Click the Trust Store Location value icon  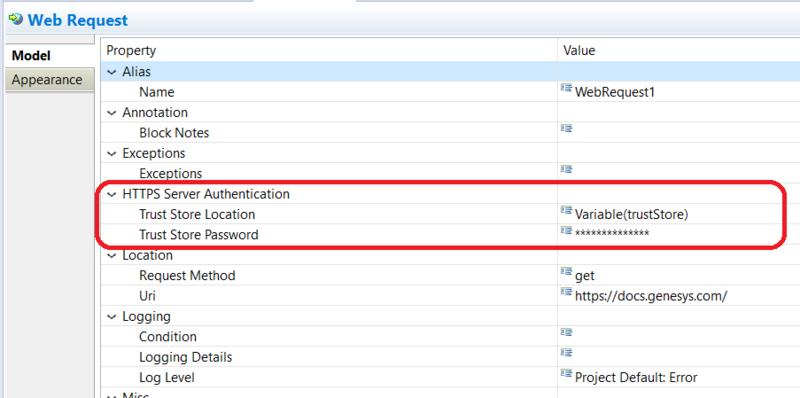pos(566,210)
